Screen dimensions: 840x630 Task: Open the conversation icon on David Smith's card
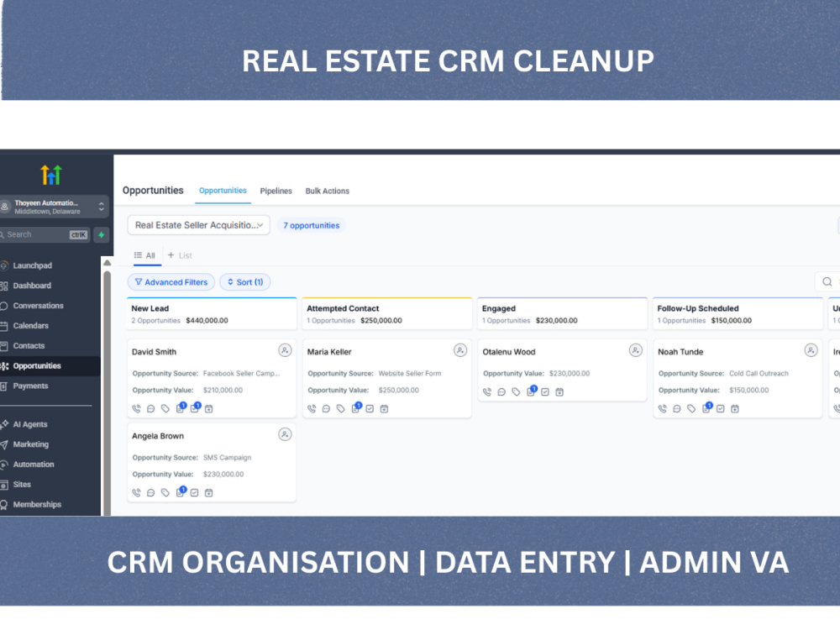pyautogui.click(x=151, y=409)
